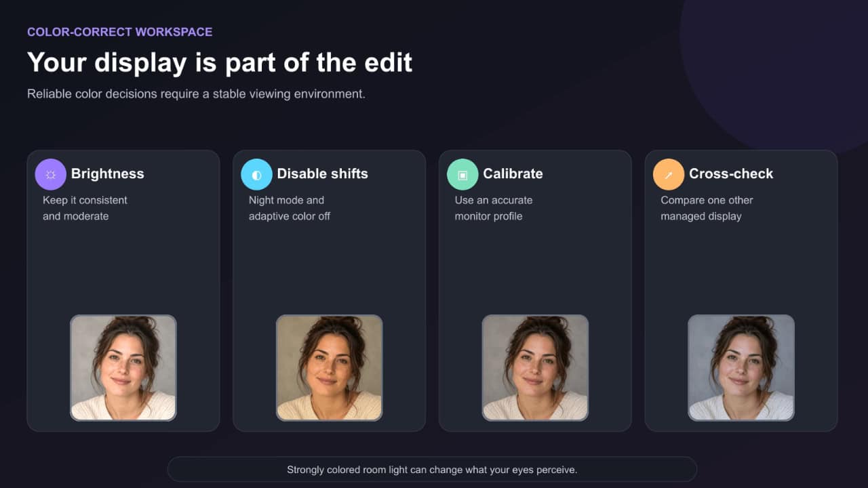
Task: Select the portrait thumbnail in Disable shifts card
Action: pyautogui.click(x=330, y=367)
